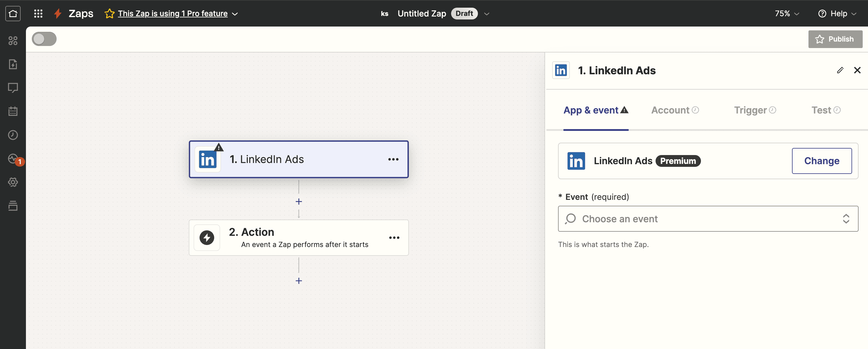The height and width of the screenshot is (349, 868).
Task: Click the '1. LinkedIn Ads' panel title
Action: (x=617, y=70)
